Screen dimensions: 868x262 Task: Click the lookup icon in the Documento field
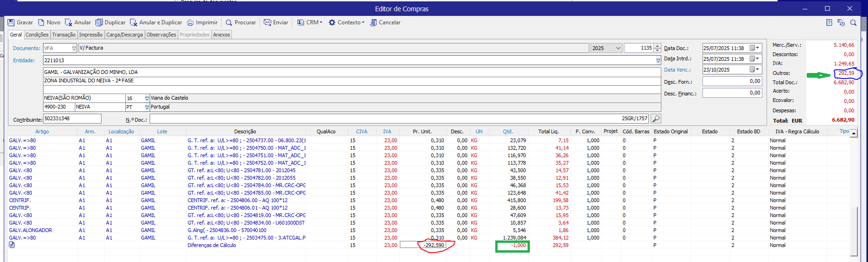coord(74,48)
